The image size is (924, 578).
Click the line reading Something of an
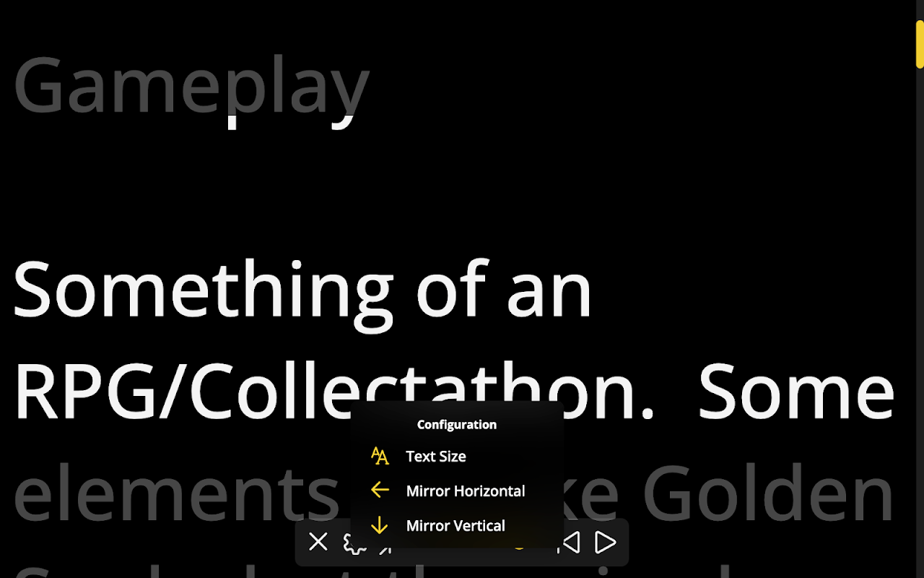(302, 289)
